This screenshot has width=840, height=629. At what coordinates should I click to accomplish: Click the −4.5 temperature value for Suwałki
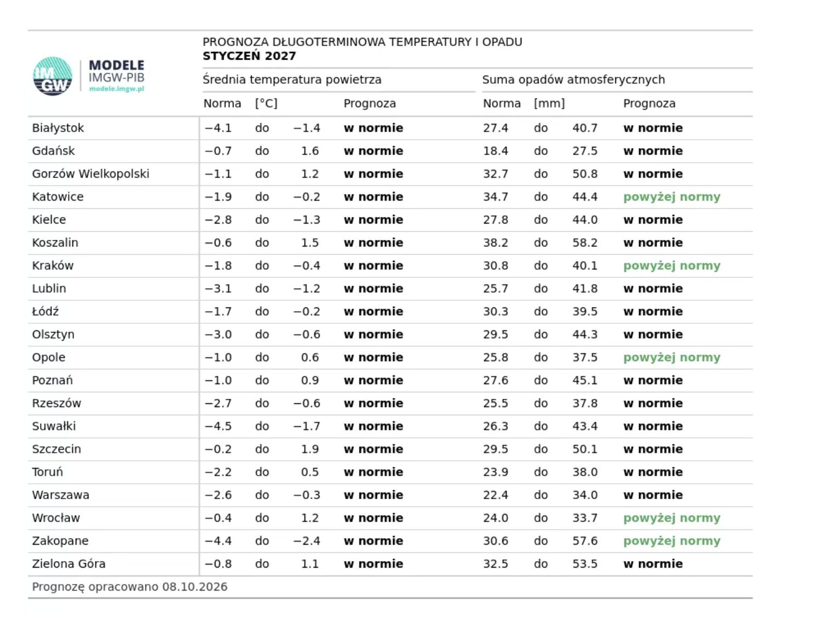click(x=218, y=426)
